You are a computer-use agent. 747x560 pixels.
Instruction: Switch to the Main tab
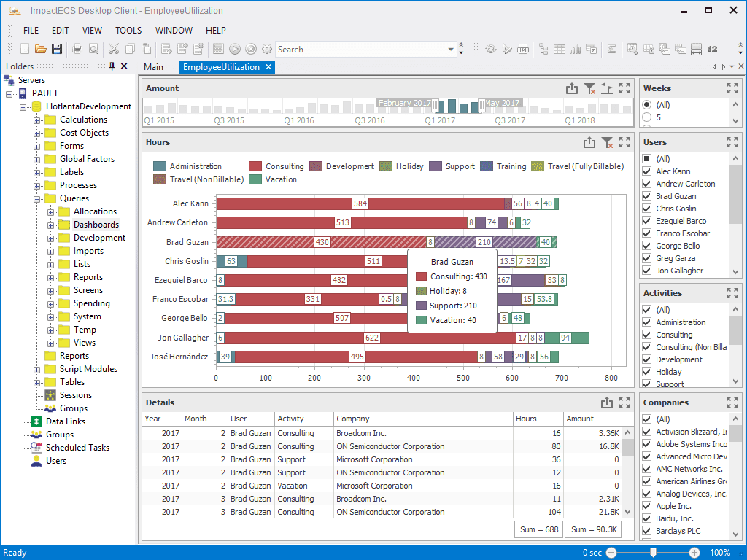point(153,67)
